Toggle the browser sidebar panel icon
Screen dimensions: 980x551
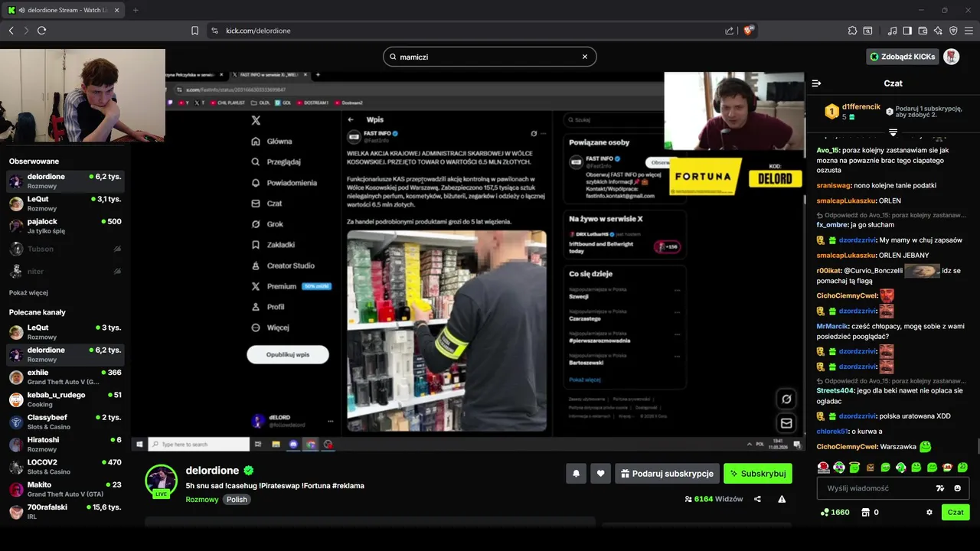(907, 31)
